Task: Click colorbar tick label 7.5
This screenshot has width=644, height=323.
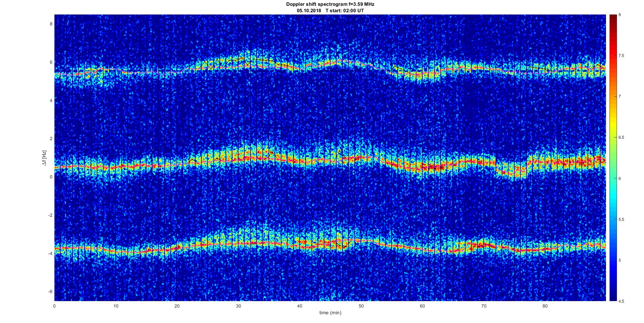Action: (x=621, y=56)
